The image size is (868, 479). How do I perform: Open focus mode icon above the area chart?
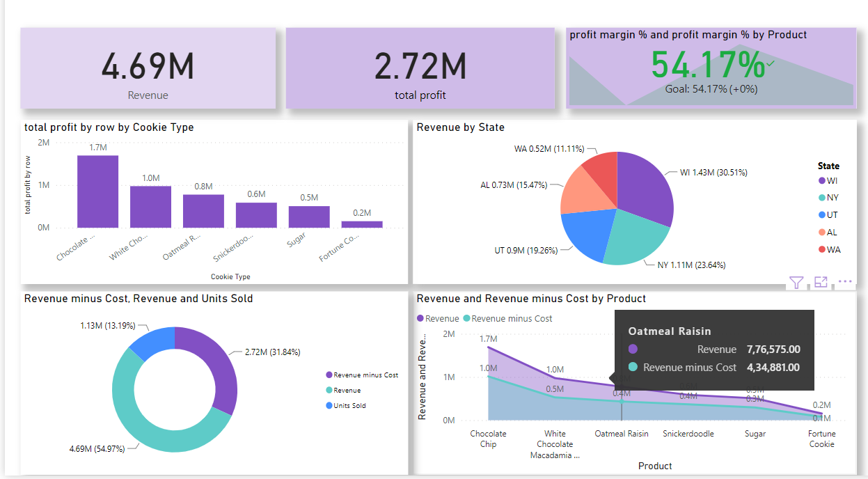821,282
